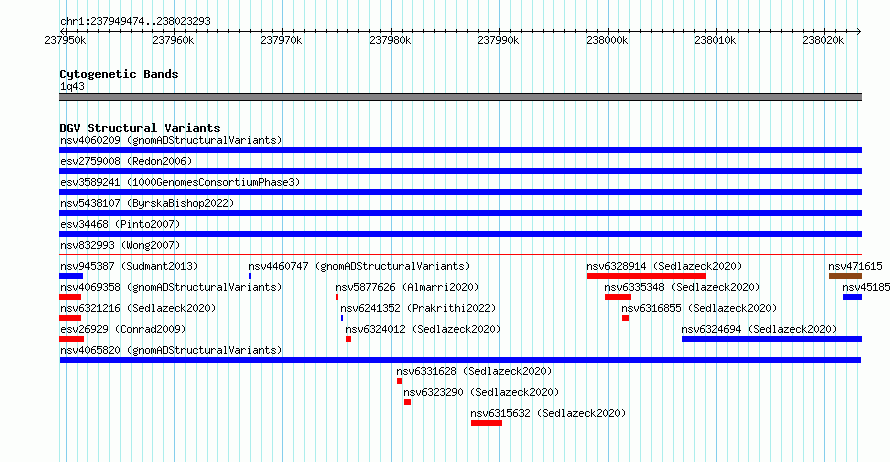Click the brown bar under nsv471615
The width and height of the screenshot is (890, 462).
(845, 276)
